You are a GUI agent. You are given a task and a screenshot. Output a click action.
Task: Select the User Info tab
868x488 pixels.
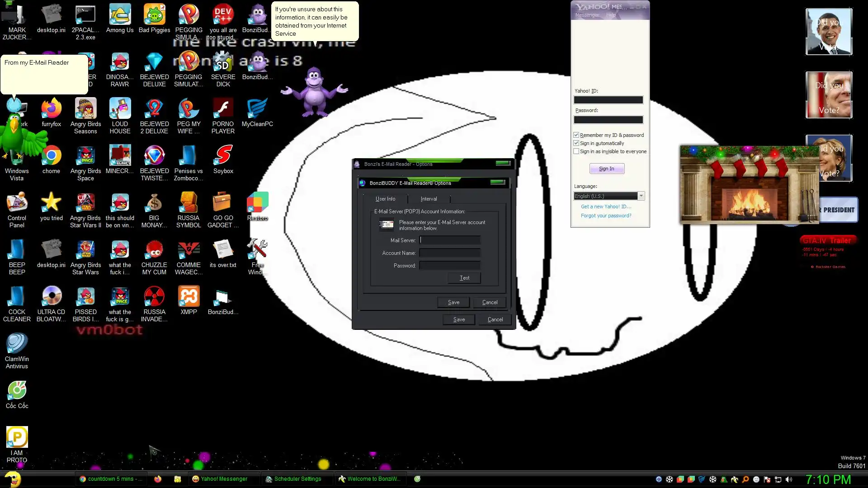[x=385, y=199]
